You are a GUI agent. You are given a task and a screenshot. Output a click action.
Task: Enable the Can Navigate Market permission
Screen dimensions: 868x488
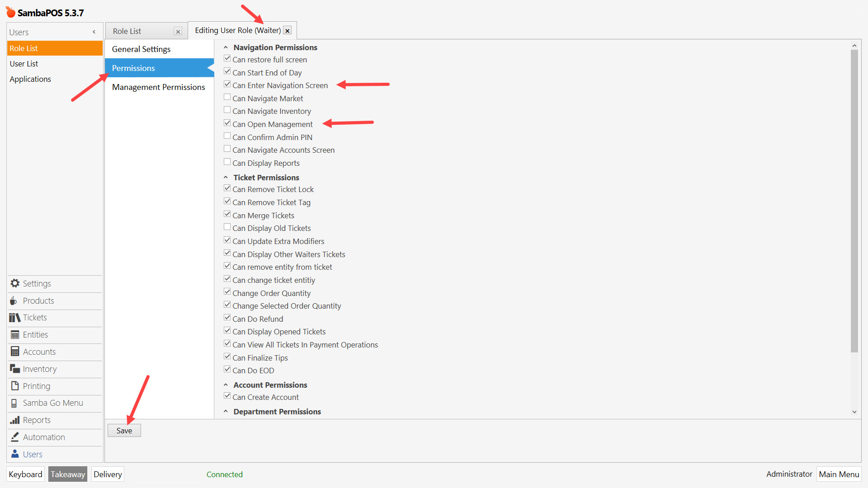(227, 97)
